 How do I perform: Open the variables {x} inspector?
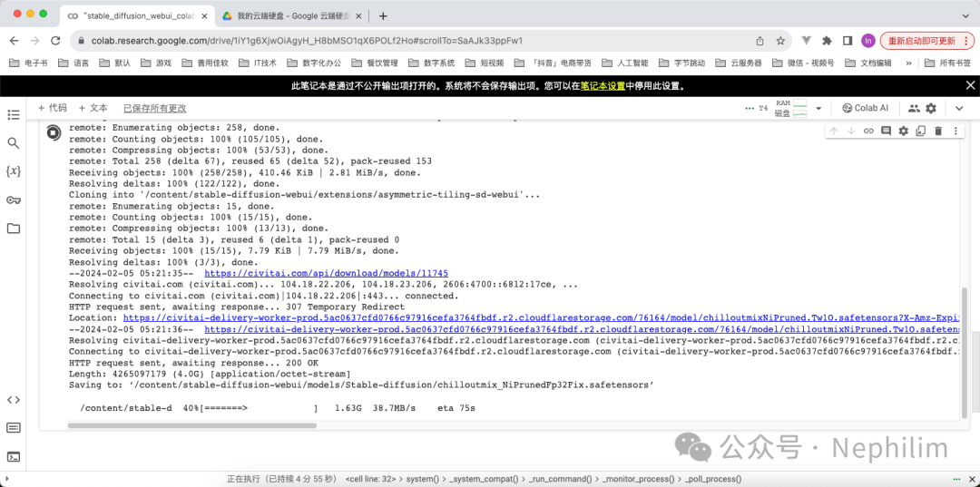pyautogui.click(x=13, y=171)
